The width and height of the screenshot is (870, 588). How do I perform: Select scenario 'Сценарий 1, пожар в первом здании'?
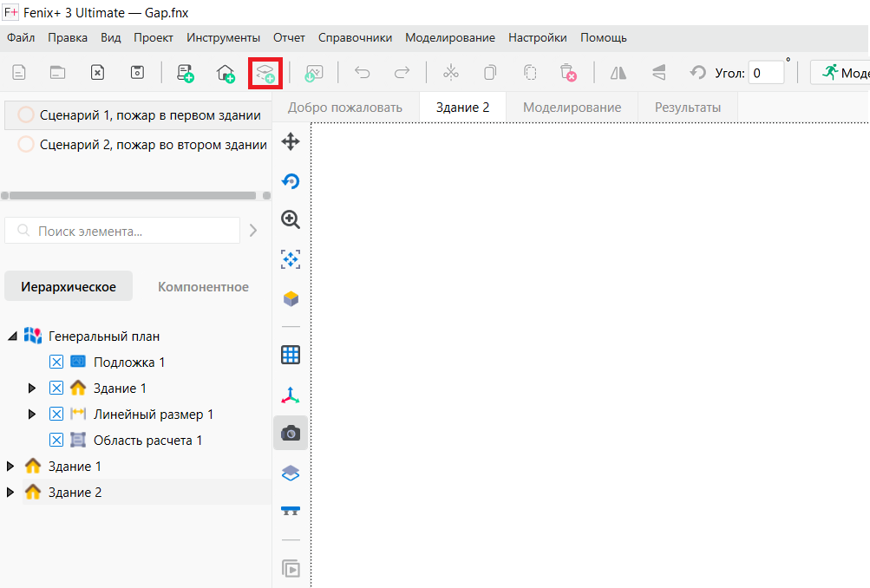pyautogui.click(x=138, y=114)
